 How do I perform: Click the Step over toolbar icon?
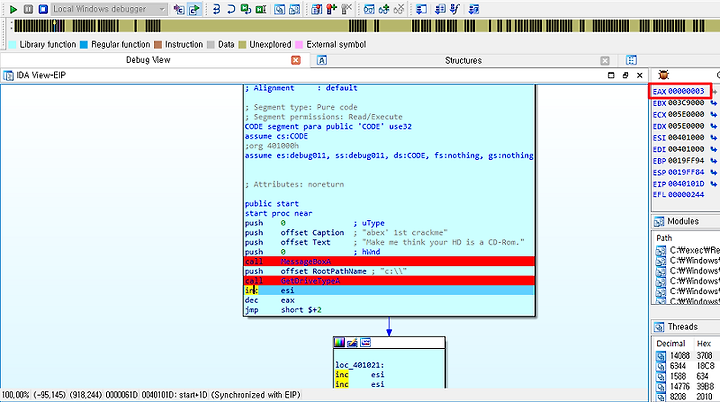pyautogui.click(x=231, y=9)
